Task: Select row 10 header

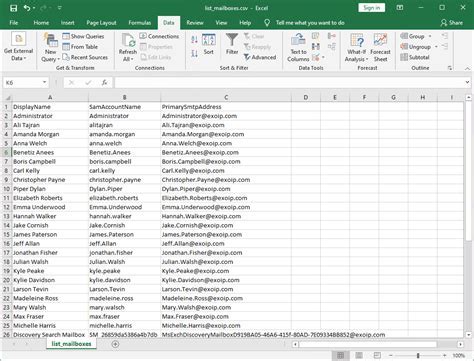Action: (7, 189)
